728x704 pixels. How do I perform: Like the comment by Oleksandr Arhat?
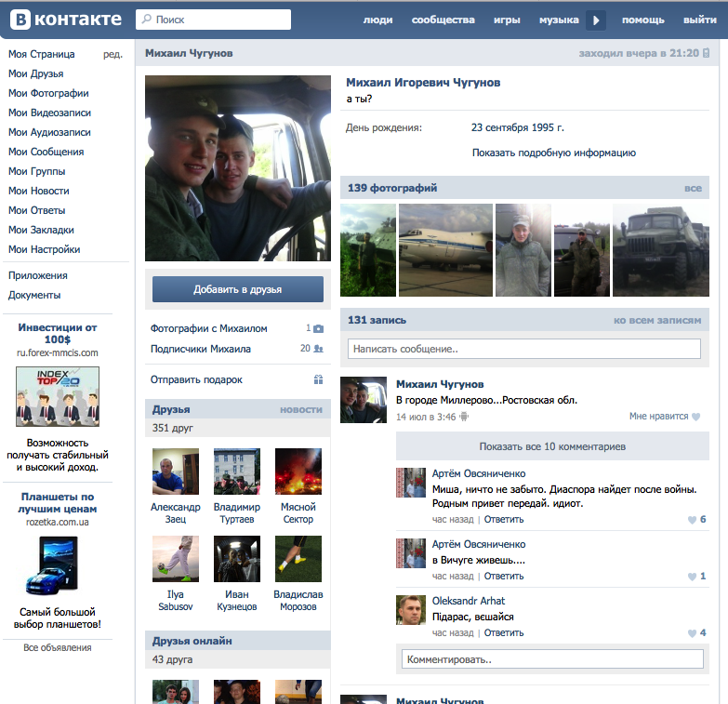click(x=692, y=633)
